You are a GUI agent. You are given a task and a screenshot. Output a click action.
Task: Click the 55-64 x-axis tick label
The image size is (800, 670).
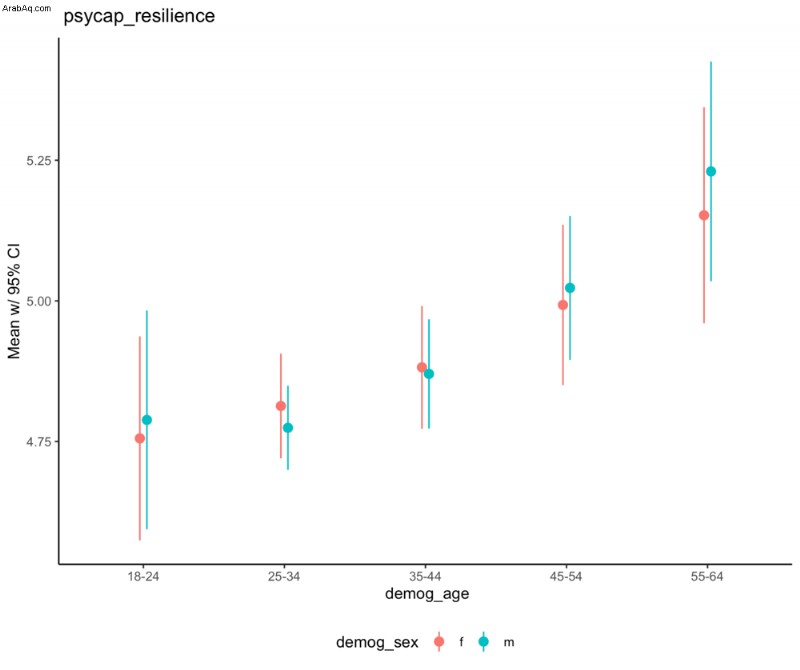point(707,577)
